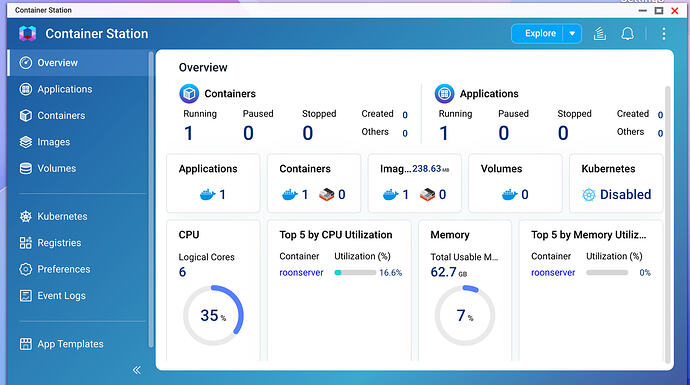Image resolution: width=690 pixels, height=385 pixels.
Task: Click the Kubernetes wheel icon in sidebar
Action: point(26,216)
